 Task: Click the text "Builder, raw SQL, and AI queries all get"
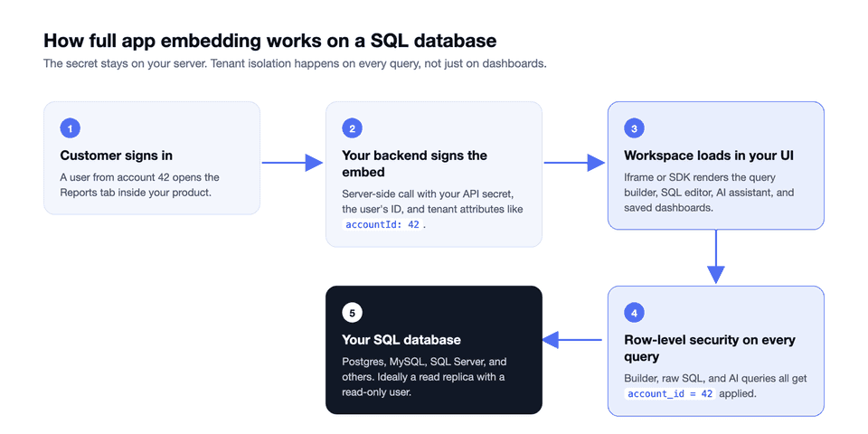715,379
